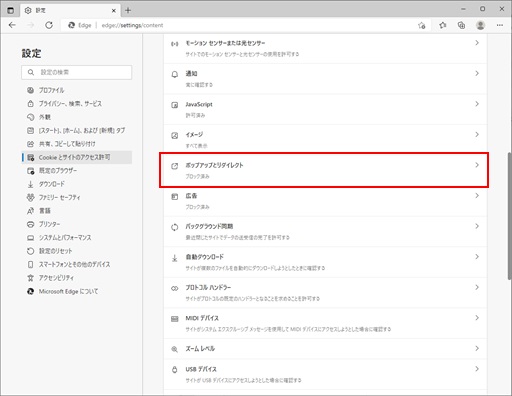Open the Favorites list icon

[x=443, y=25]
